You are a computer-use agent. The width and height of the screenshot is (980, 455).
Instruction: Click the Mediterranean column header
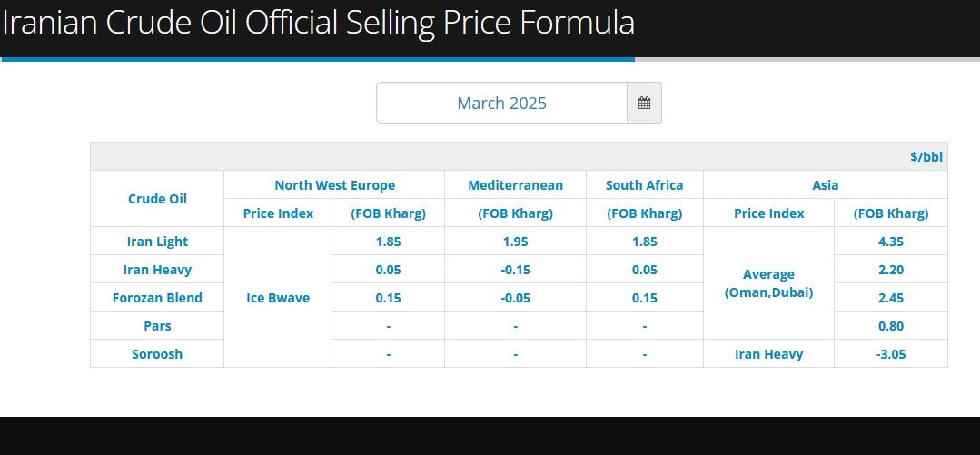click(515, 185)
